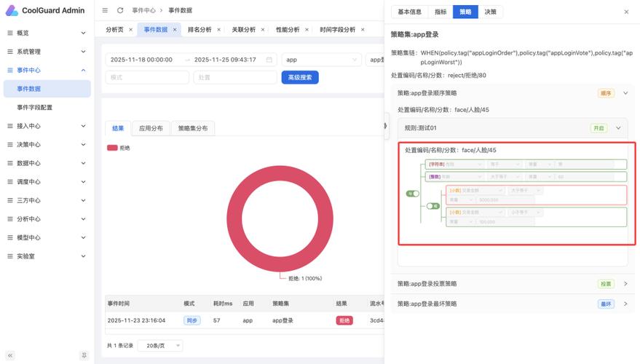Viewport: 640px width, 364px height.
Task: Click the 接入中心 menu icon
Action: 10,126
